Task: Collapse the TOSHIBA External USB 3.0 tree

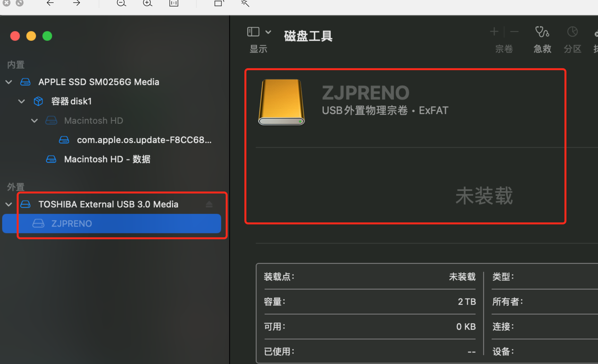Action: click(9, 204)
